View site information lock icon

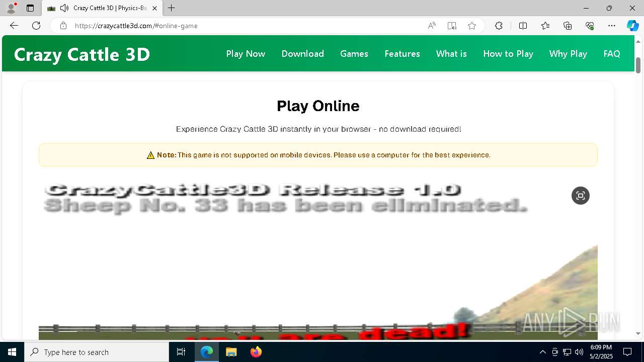coord(63,26)
